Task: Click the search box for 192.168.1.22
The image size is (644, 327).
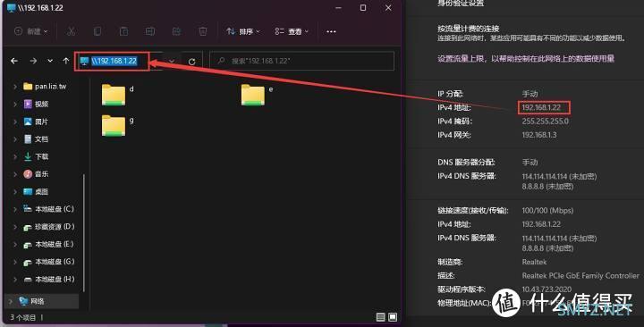Action: [x=302, y=61]
